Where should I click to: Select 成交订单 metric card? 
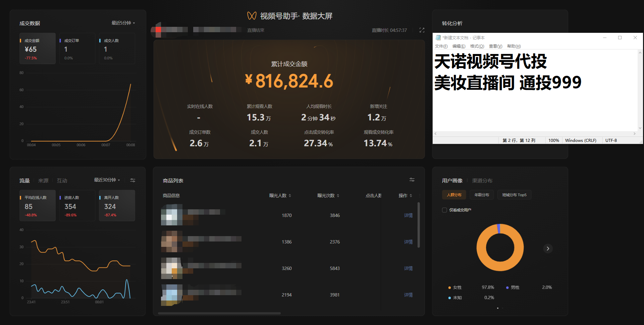[x=77, y=49]
